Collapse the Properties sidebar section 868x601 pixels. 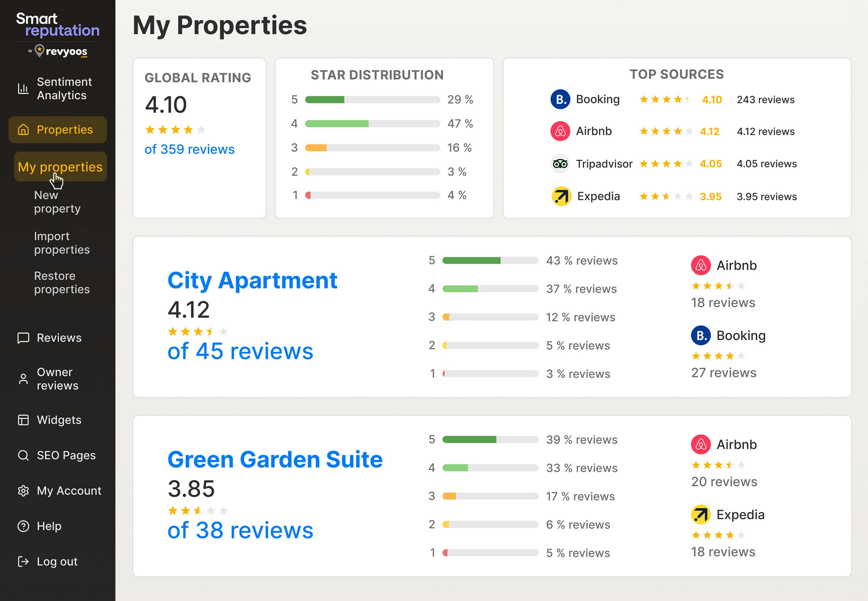pos(58,130)
